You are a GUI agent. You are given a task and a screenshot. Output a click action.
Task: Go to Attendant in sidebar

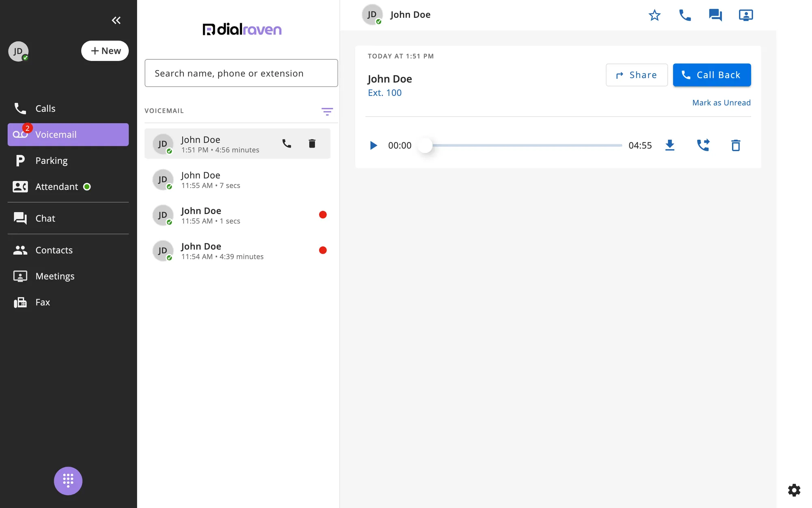click(68, 187)
